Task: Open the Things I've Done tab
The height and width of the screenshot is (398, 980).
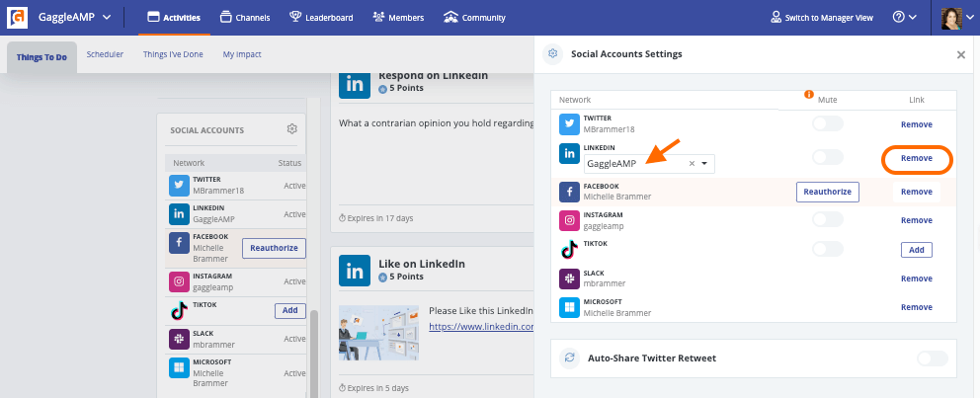Action: click(x=173, y=54)
